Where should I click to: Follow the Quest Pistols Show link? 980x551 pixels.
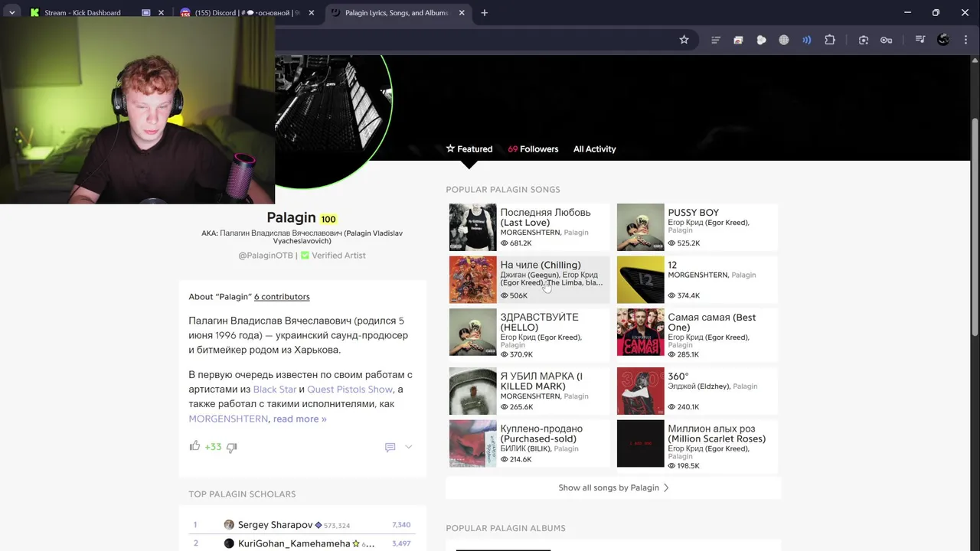coord(350,390)
